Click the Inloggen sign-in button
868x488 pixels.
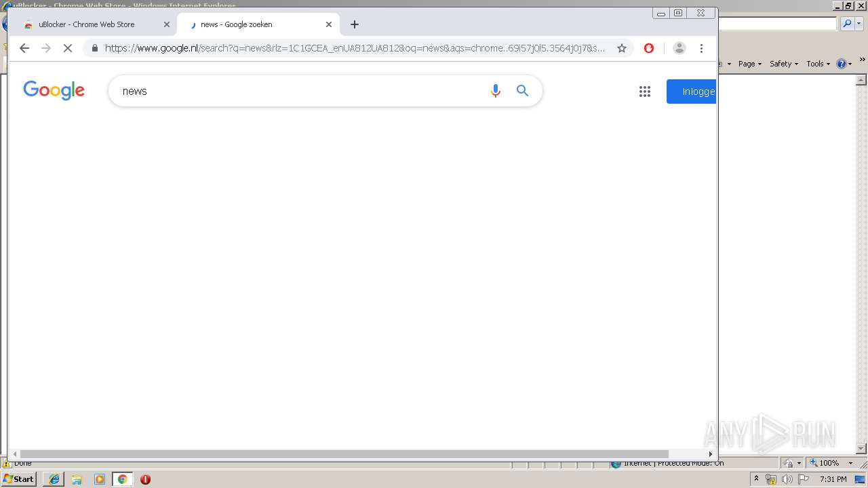(691, 91)
